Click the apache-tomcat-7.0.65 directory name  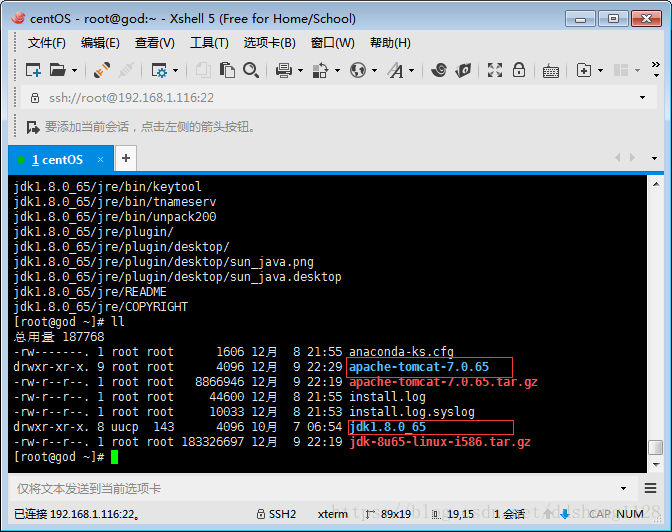tap(419, 367)
